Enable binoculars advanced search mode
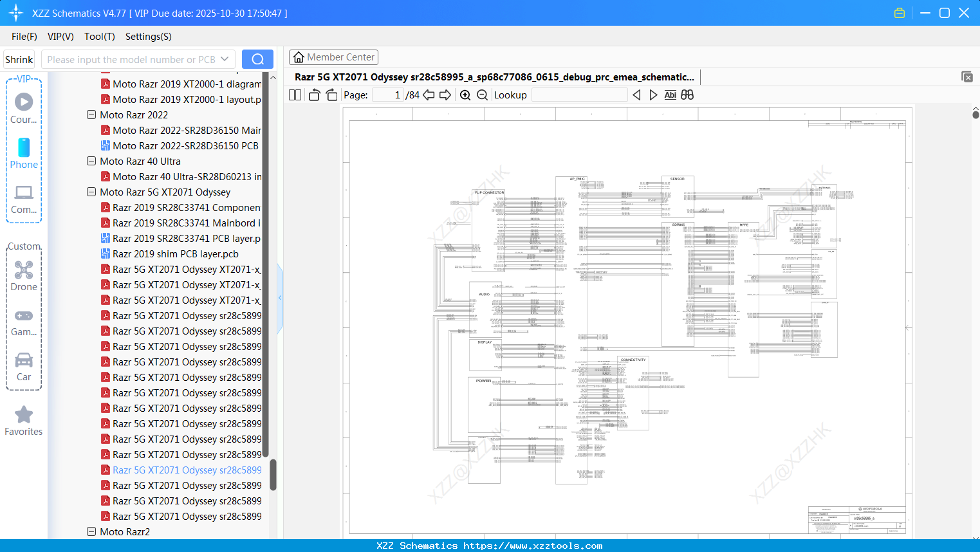The width and height of the screenshot is (980, 552). pyautogui.click(x=687, y=95)
